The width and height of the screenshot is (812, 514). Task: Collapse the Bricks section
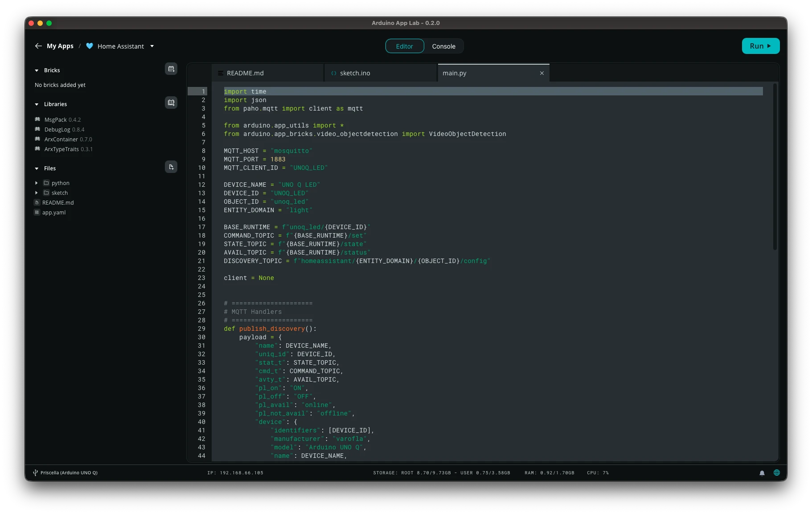(x=37, y=70)
